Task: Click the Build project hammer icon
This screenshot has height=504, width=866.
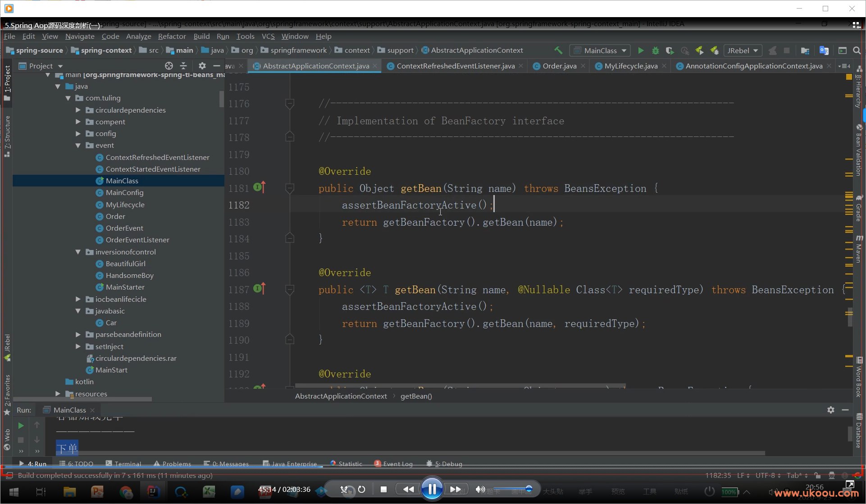Action: [558, 50]
